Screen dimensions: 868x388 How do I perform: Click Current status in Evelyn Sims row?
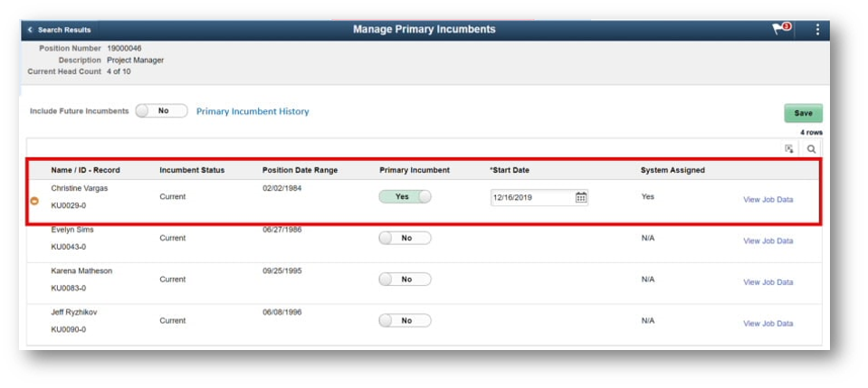[x=173, y=238]
